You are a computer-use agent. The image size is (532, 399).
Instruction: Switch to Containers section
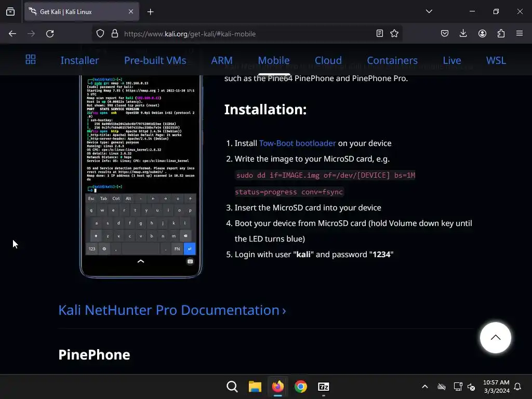(x=392, y=60)
